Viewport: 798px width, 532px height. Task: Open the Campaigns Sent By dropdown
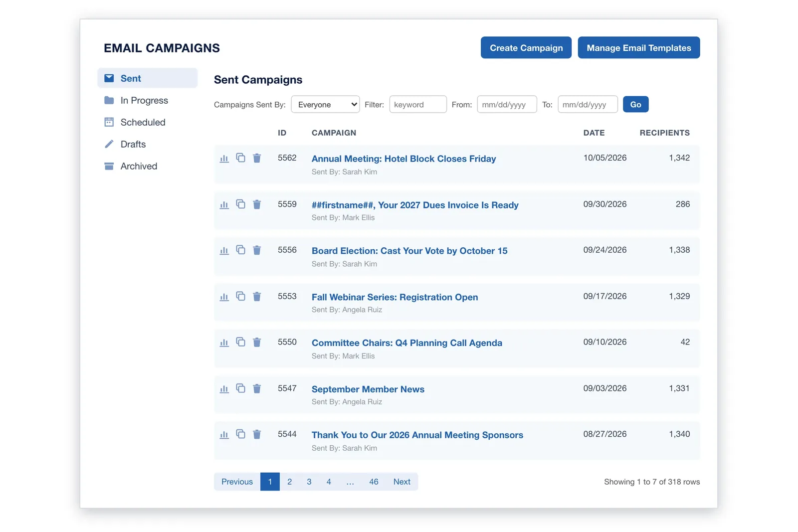[325, 104]
